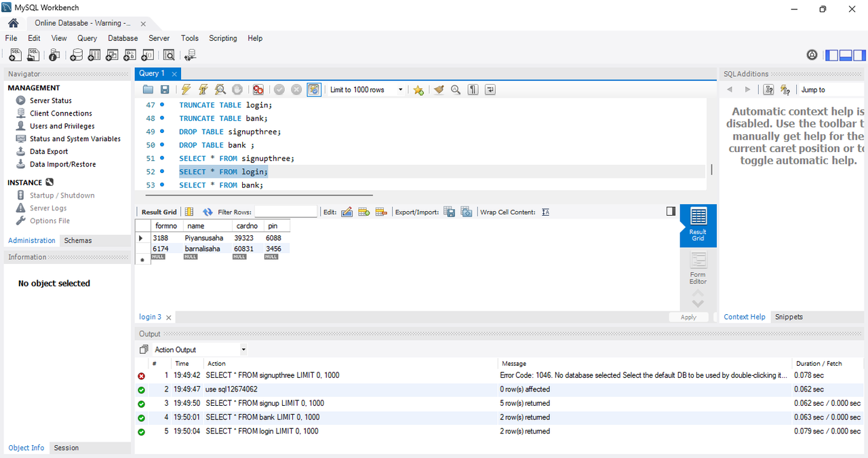Create a new SQL tab from toolbar
This screenshot has width=868, height=458.
[15, 55]
